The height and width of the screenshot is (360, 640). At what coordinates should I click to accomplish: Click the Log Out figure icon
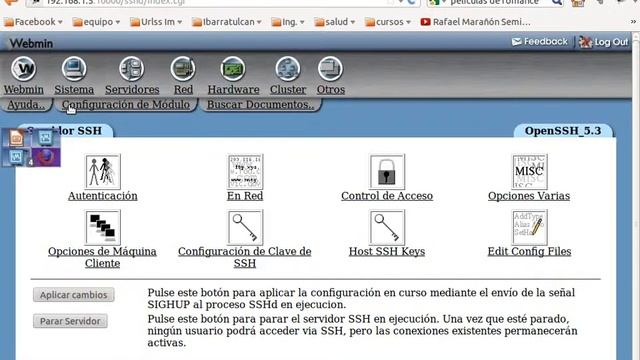click(x=585, y=42)
